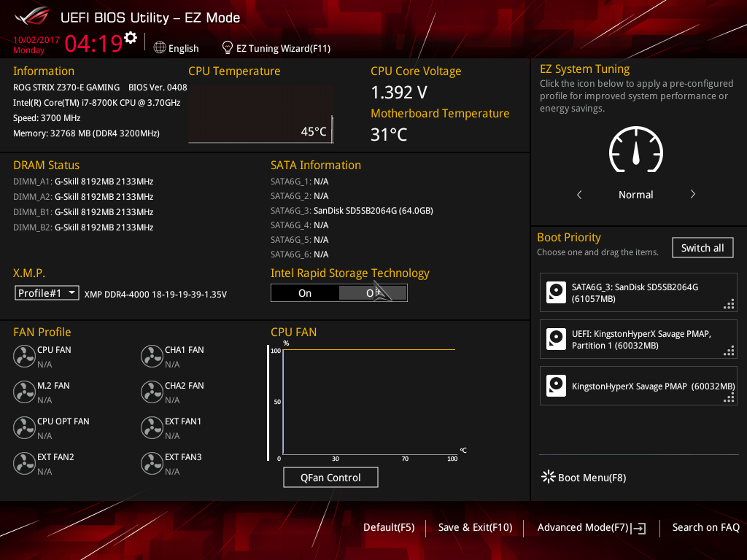Select the CPU FAN icon

click(x=24, y=356)
